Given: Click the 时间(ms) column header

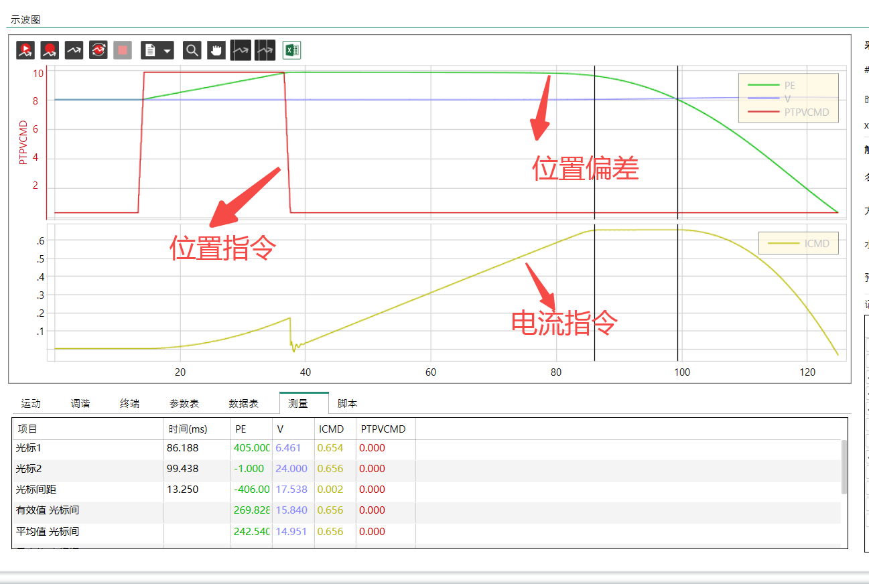Looking at the screenshot, I should click(198, 429).
